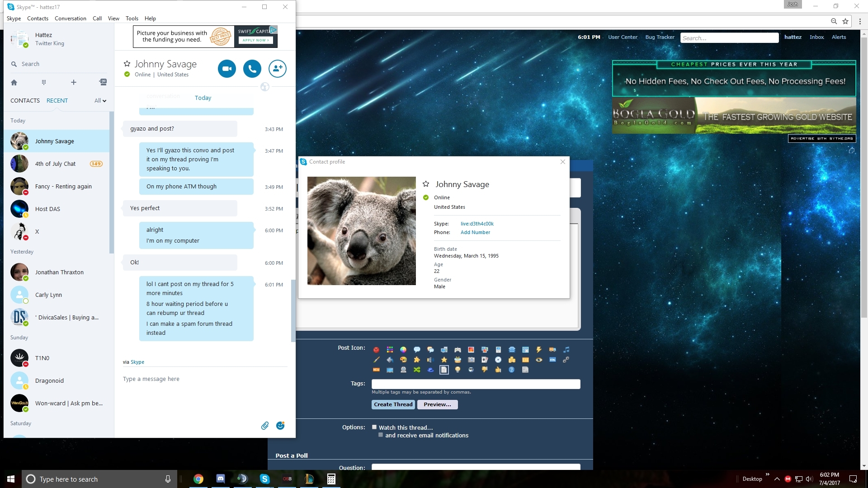Open Discord from the taskbar
This screenshot has height=488, width=868.
pyautogui.click(x=221, y=479)
